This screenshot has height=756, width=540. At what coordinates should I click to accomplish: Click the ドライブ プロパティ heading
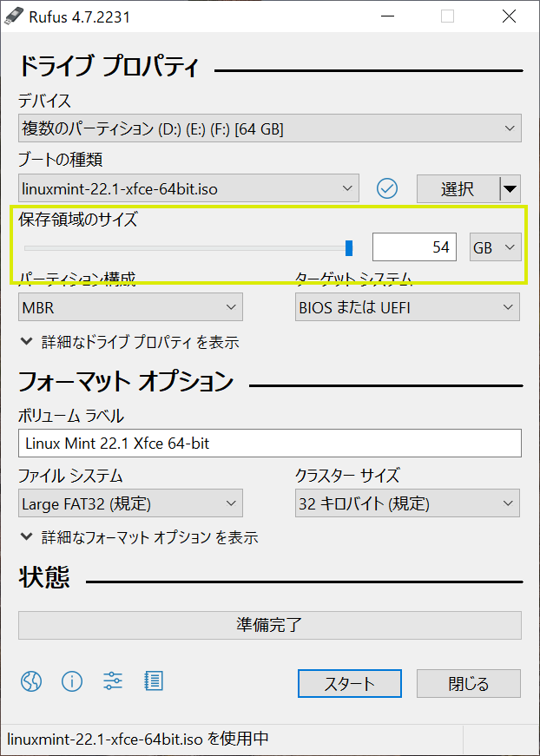click(109, 67)
